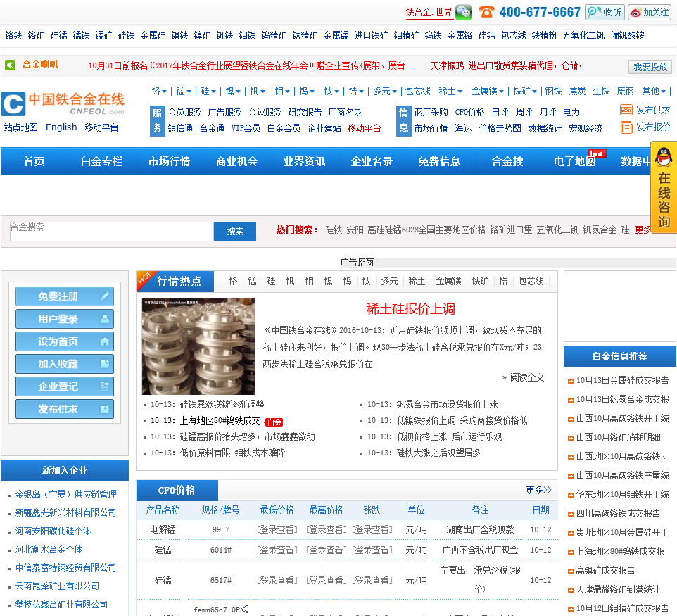Open the 市场行情 nav item
This screenshot has width=677, height=616.
pyautogui.click(x=169, y=161)
